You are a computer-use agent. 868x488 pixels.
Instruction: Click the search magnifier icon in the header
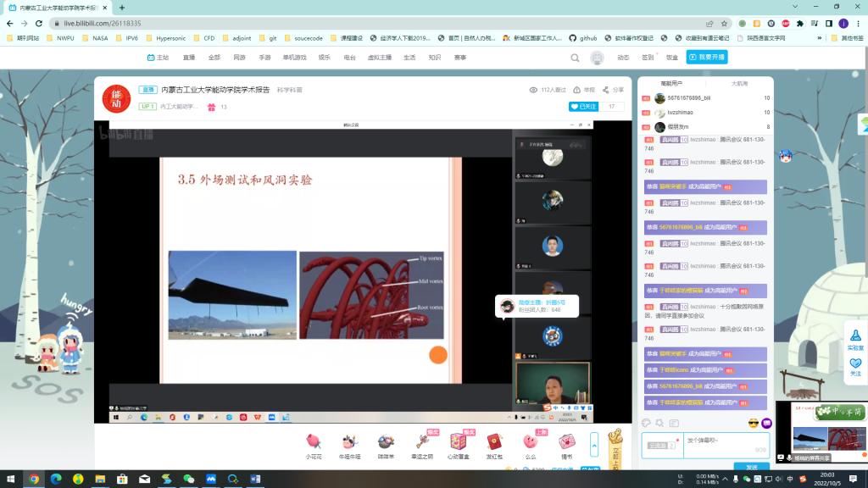(575, 58)
